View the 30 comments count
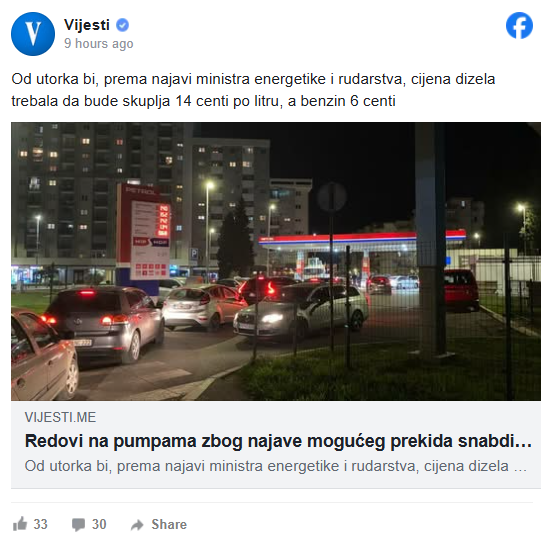The image size is (541, 543). click(x=99, y=524)
